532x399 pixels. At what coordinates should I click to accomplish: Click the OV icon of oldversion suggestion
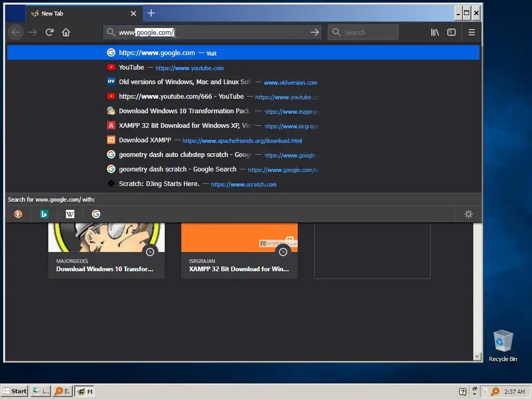tap(111, 82)
